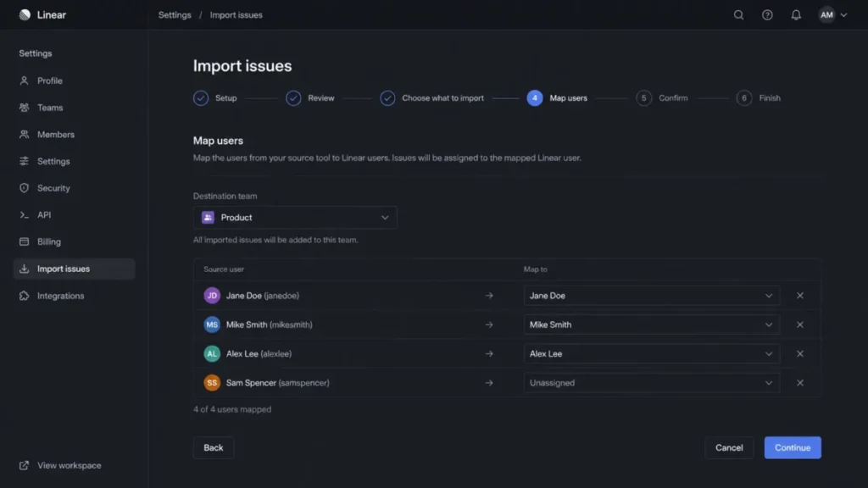Viewport: 868px width, 488px height.
Task: Open Alex Lee map-to dropdown
Action: [x=652, y=353]
